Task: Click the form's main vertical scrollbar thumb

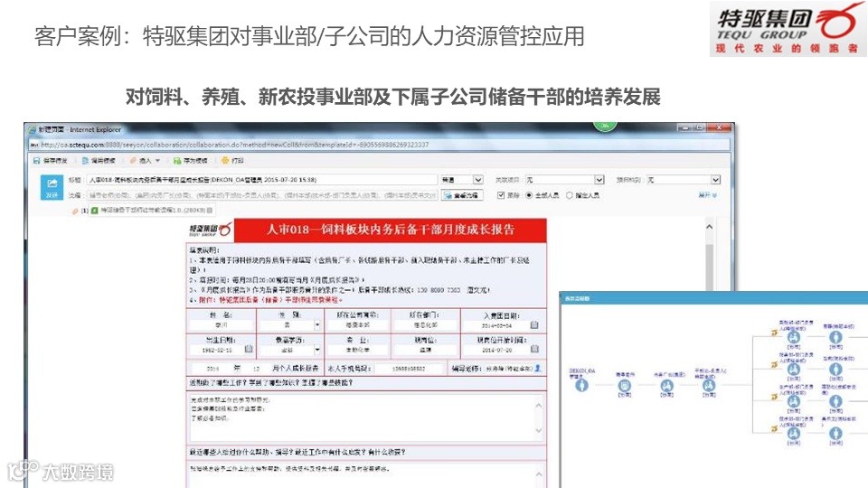Action: [x=709, y=266]
